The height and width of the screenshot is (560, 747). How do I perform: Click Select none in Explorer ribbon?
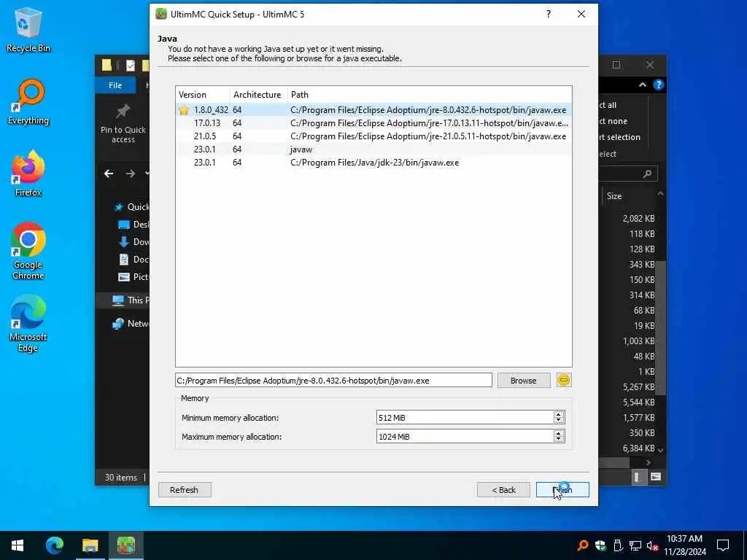pyautogui.click(x=613, y=121)
